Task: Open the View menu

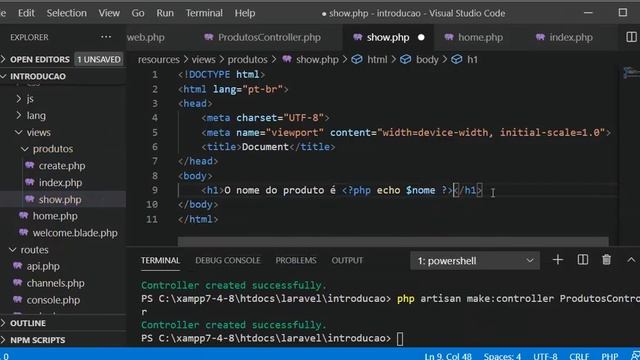Action: pos(109,13)
